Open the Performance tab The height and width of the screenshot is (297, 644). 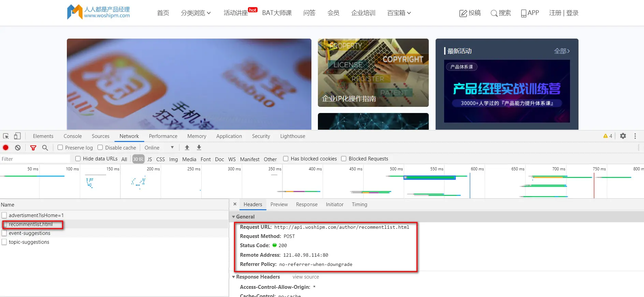pos(163,136)
